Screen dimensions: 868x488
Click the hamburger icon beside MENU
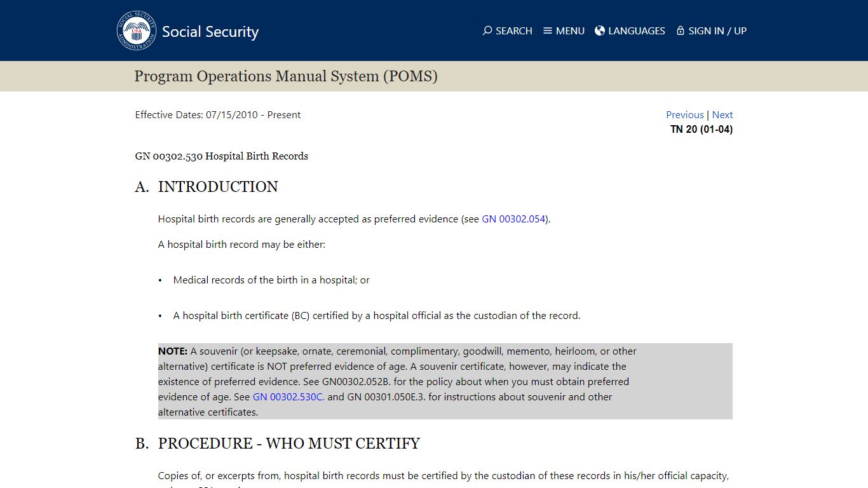pos(548,30)
